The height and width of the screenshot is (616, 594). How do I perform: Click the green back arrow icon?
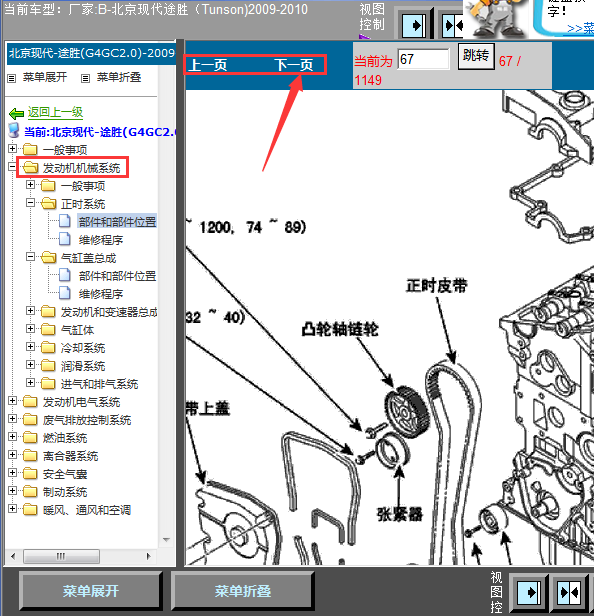(x=16, y=114)
